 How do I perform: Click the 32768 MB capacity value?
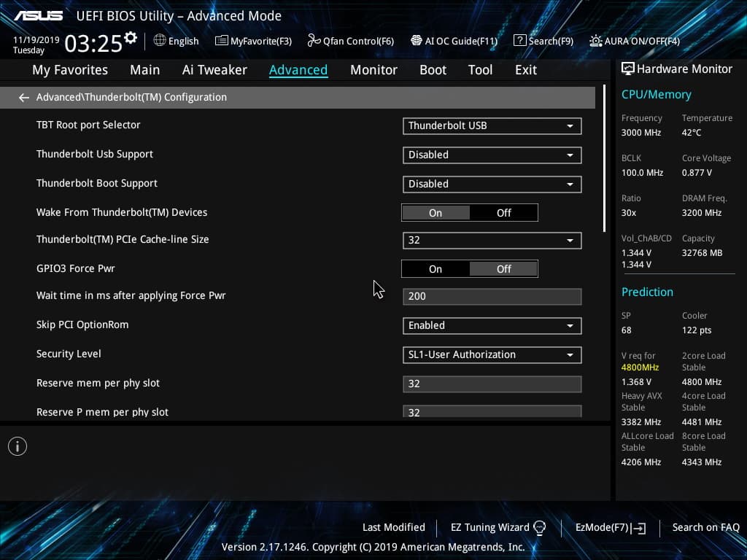tap(702, 253)
